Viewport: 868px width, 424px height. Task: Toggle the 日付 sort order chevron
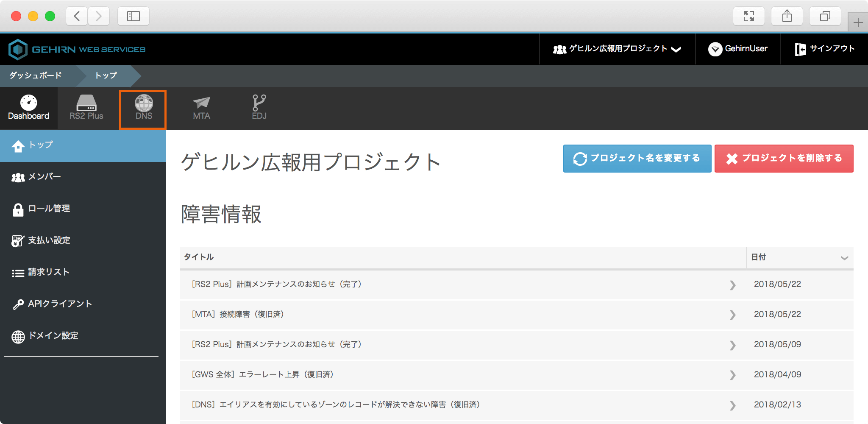[844, 257]
